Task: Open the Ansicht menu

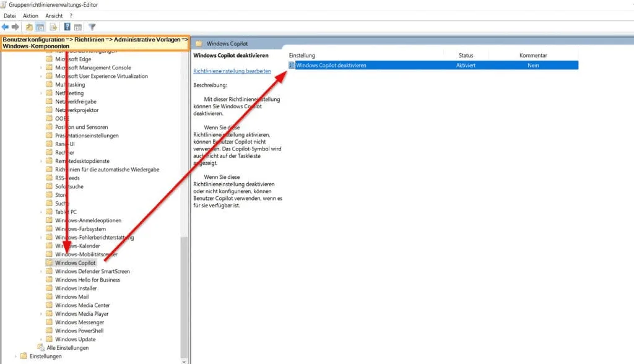Action: (54, 15)
